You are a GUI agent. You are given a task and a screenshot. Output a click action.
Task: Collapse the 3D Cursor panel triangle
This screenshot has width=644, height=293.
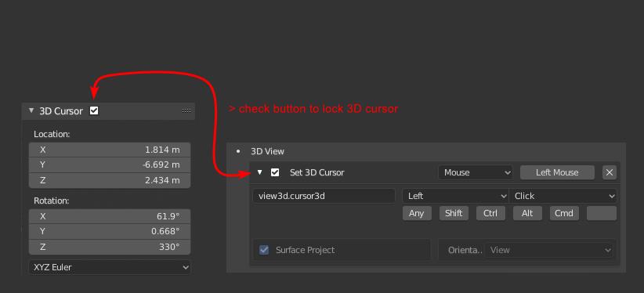(x=31, y=110)
